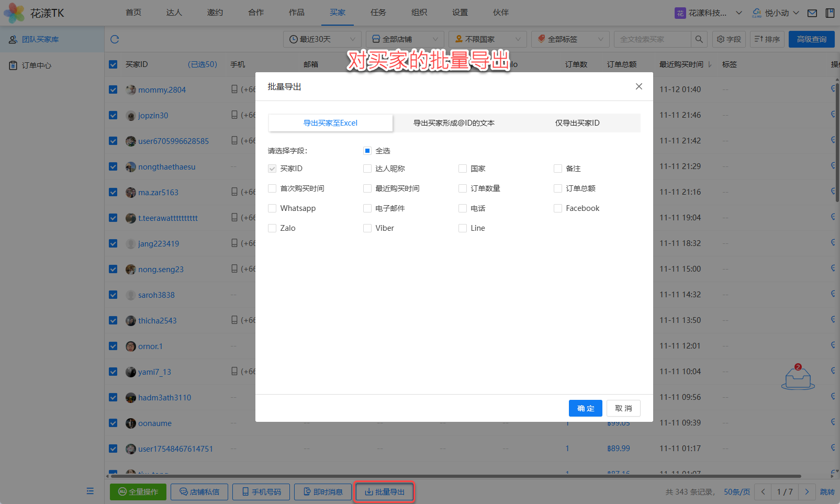Enable the Facebook field checkbox
This screenshot has height=504, width=840.
coord(558,208)
